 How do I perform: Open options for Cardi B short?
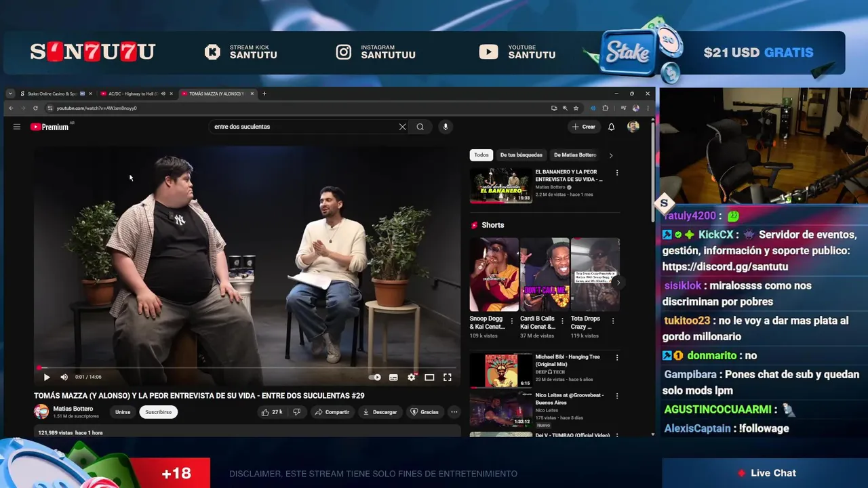point(563,321)
